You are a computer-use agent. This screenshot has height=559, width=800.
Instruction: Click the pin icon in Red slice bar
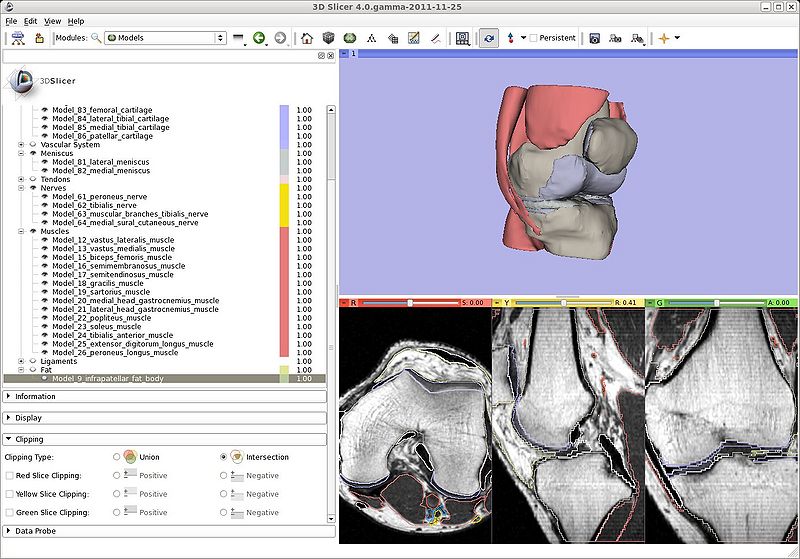tap(346, 302)
